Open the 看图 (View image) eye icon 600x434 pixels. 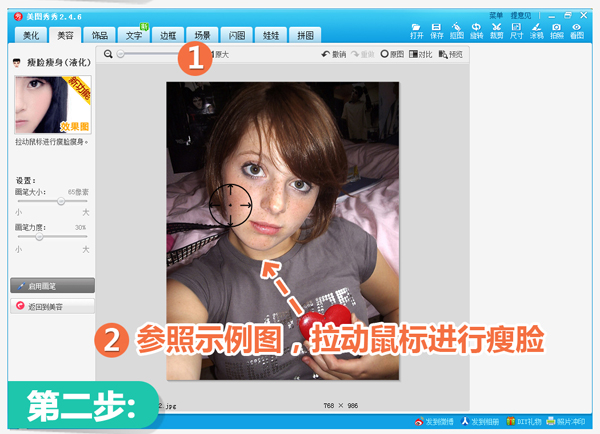[x=577, y=30]
